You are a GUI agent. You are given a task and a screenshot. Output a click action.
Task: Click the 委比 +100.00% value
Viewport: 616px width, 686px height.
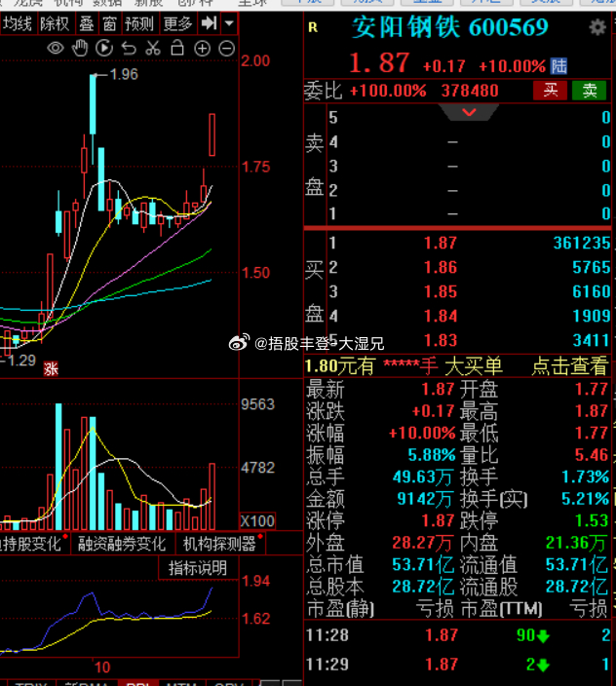tap(388, 91)
